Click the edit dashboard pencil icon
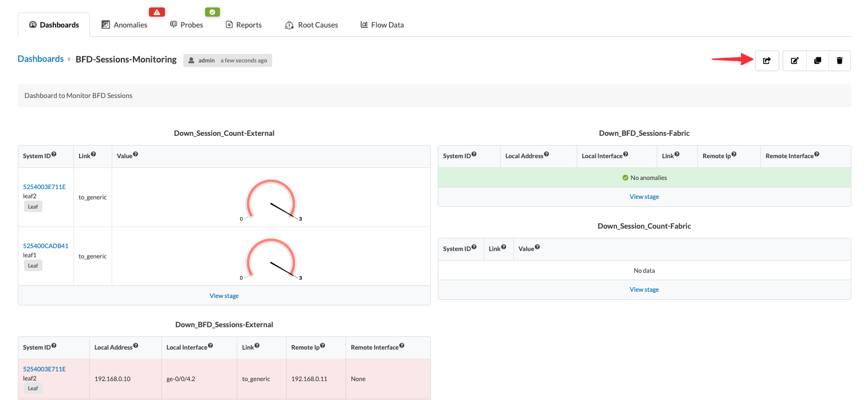868x400 pixels. [x=795, y=60]
